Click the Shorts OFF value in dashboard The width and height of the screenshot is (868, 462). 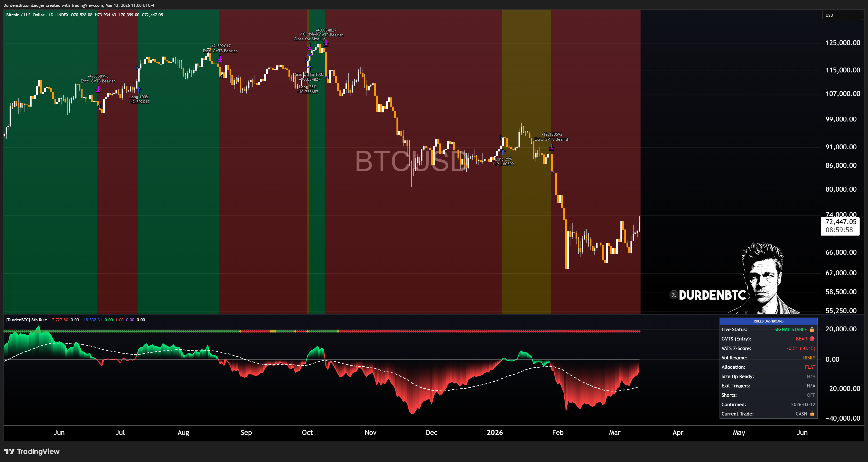point(811,395)
